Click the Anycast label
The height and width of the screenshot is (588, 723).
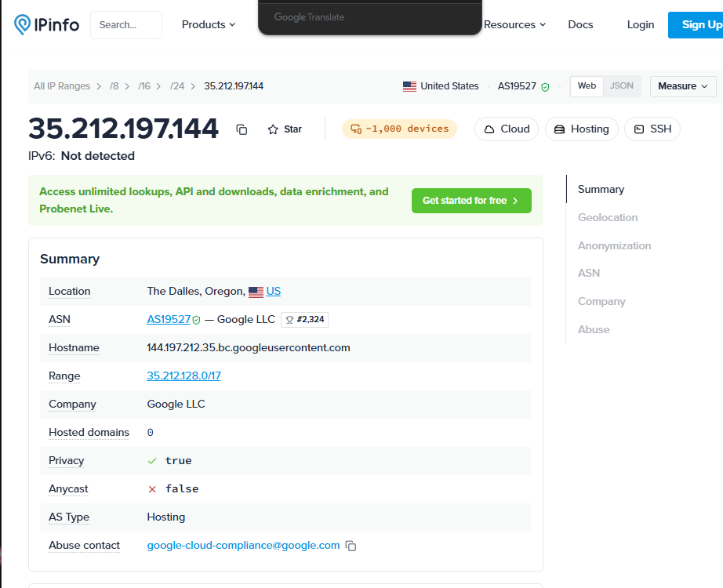pos(68,489)
